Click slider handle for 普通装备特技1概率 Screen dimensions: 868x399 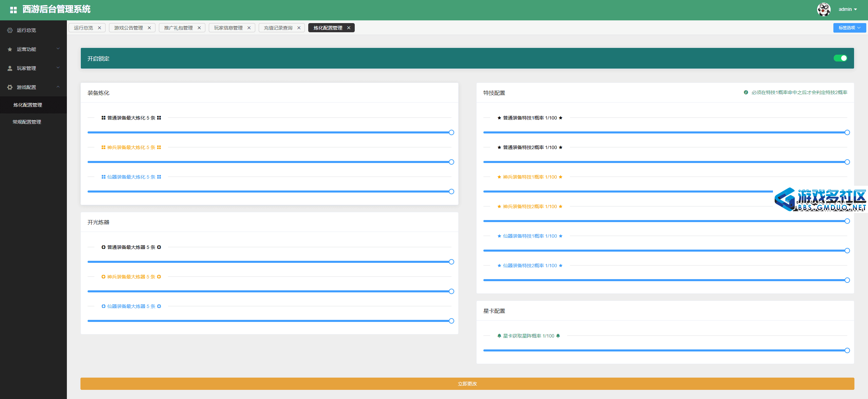point(847,132)
